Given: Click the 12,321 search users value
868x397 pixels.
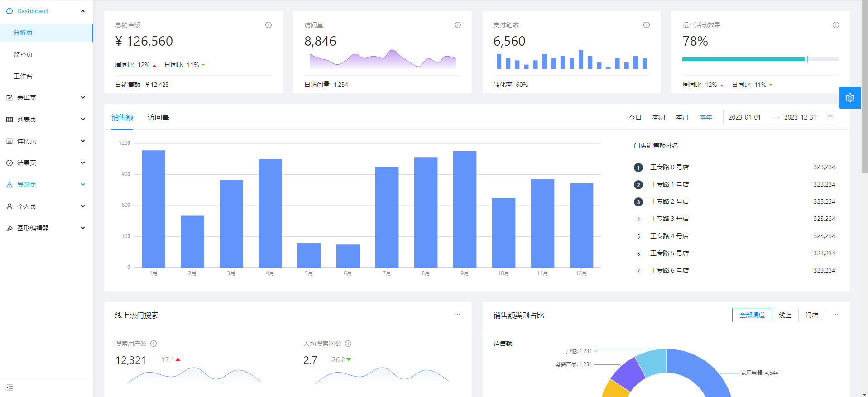Looking at the screenshot, I should tap(131, 360).
